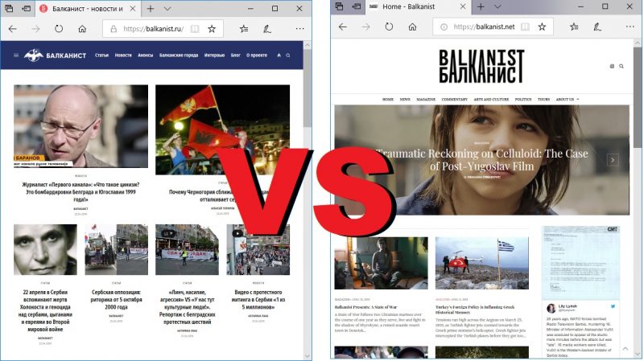Open "Traumatic Reckoning on Celluloid" headline
Screen dimensions: 644x361
pos(481,159)
